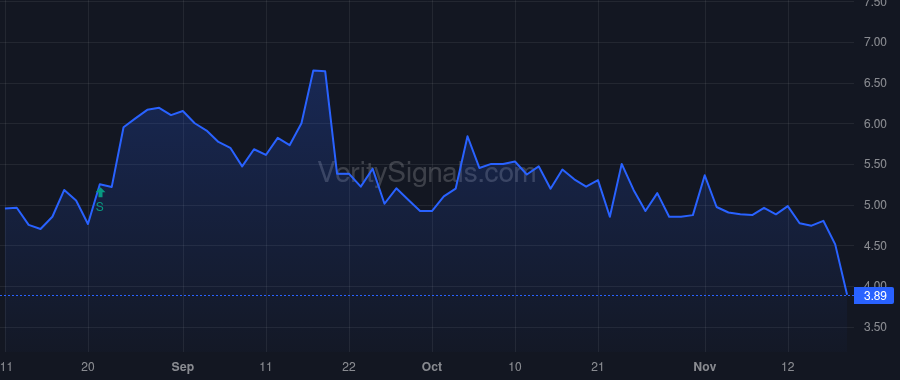This screenshot has height=380, width=900.
Task: Click the 12 date axis label
Action: (788, 367)
